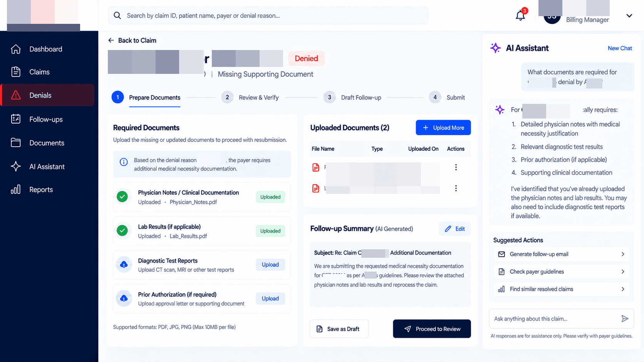This screenshot has height=362, width=644.
Task: Click the AI Assistant panel sparkle icon
Action: [x=495, y=48]
